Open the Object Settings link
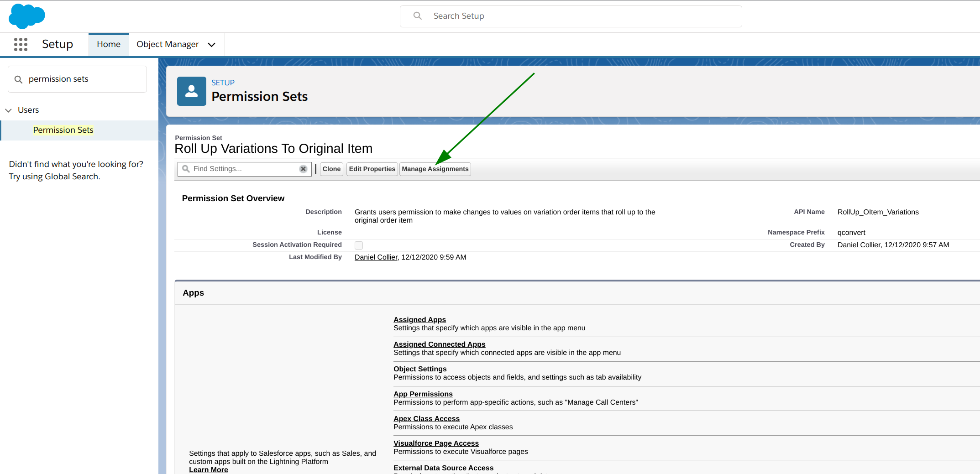980x474 pixels. coord(420,369)
